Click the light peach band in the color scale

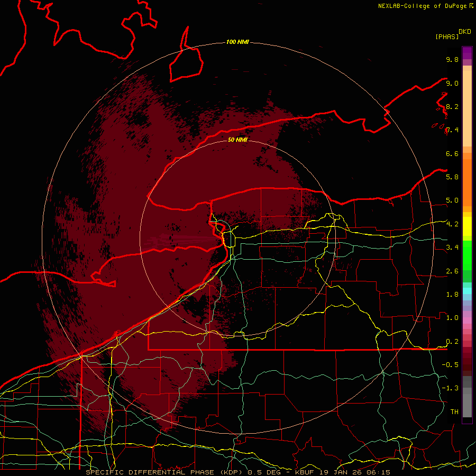tap(467, 108)
